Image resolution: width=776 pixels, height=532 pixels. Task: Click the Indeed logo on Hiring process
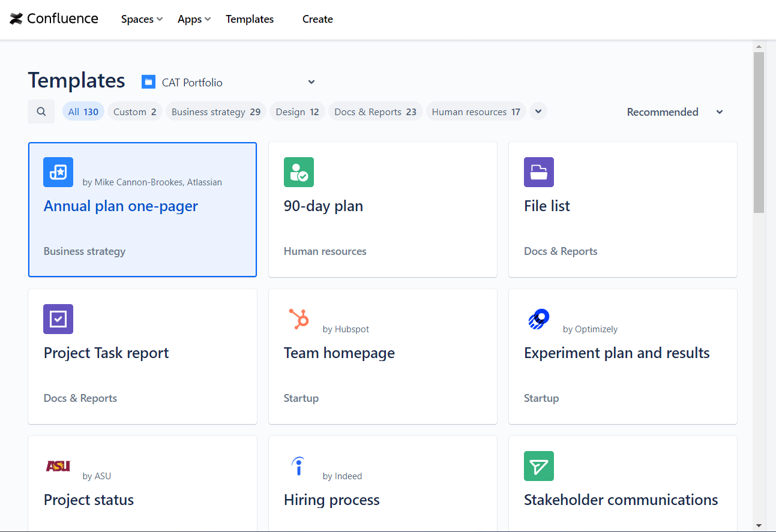[x=298, y=466]
